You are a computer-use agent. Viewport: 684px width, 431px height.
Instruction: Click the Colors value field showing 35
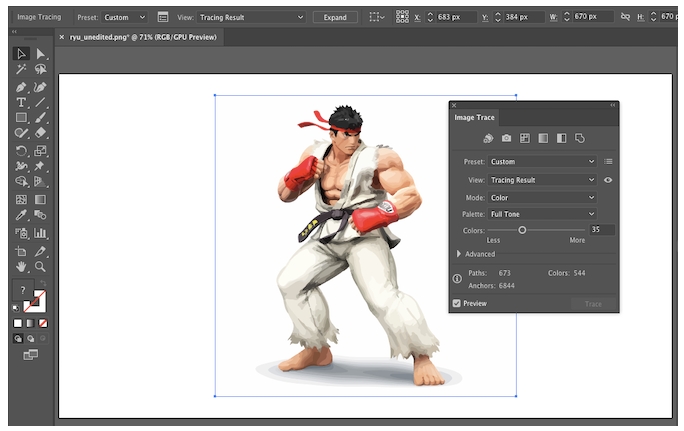pyautogui.click(x=602, y=230)
